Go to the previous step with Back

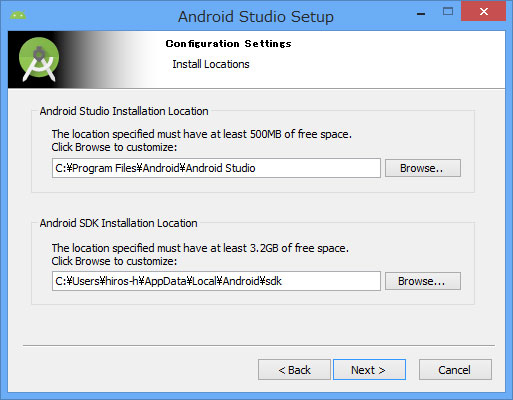[294, 370]
